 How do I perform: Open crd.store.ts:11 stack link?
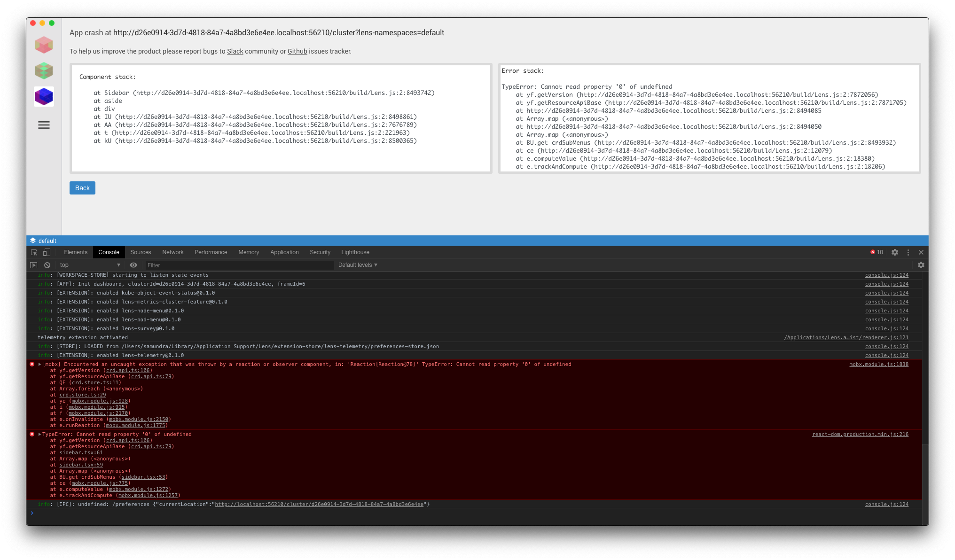(95, 382)
